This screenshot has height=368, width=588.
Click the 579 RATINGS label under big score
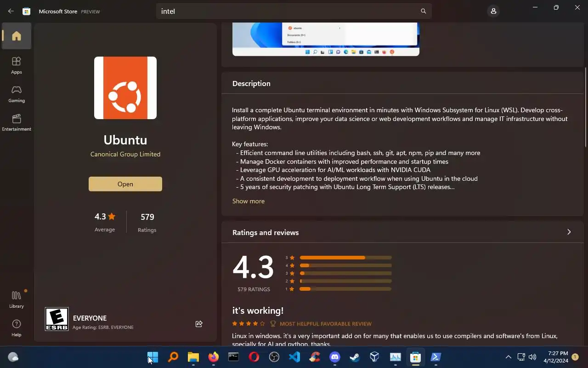(254, 289)
